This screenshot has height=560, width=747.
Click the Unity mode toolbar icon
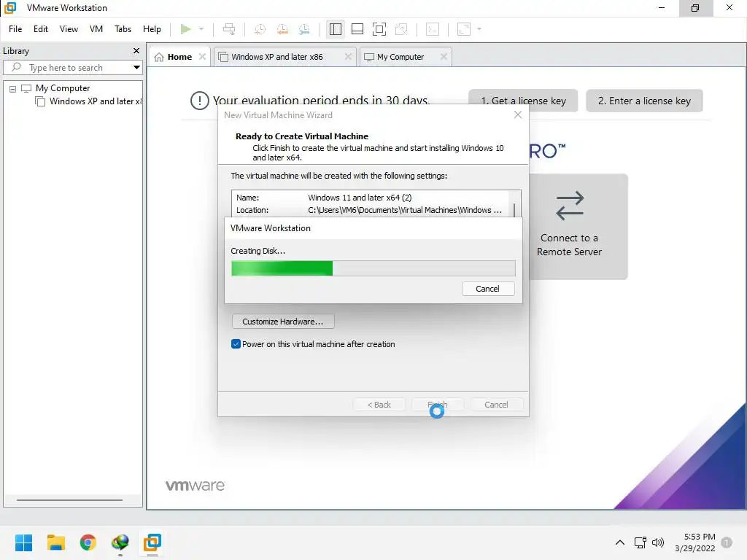[x=402, y=29]
